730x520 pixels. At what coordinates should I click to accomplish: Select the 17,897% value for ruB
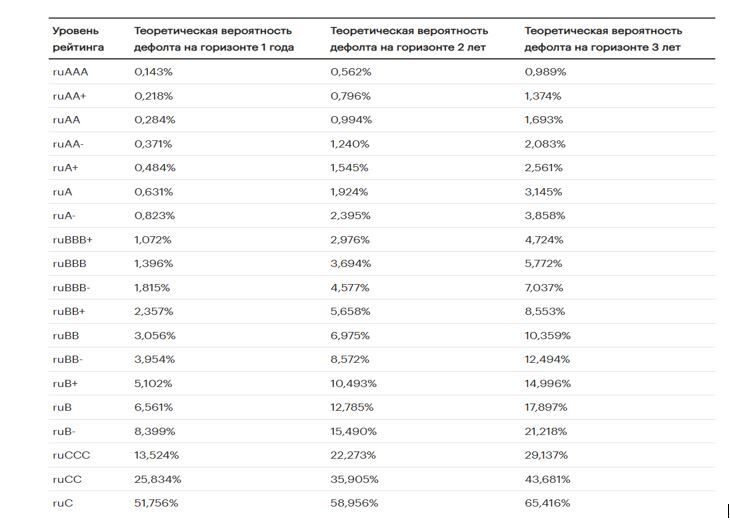coord(546,408)
